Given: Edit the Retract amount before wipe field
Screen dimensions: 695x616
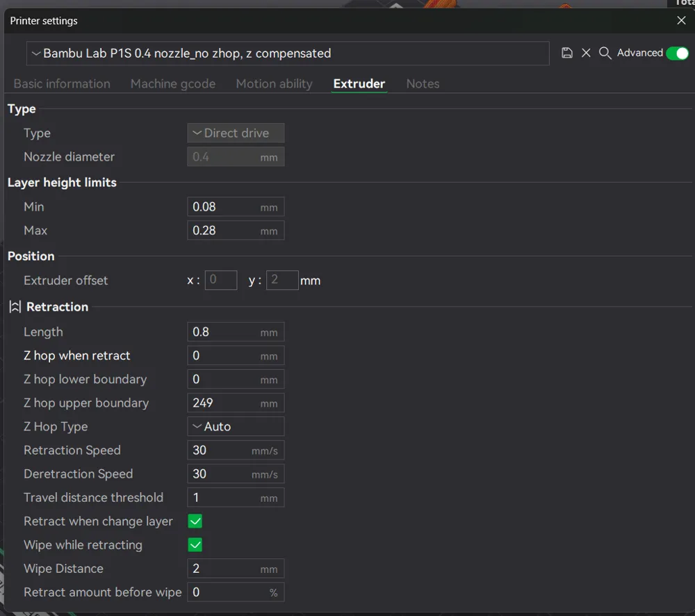Looking at the screenshot, I should tap(236, 592).
